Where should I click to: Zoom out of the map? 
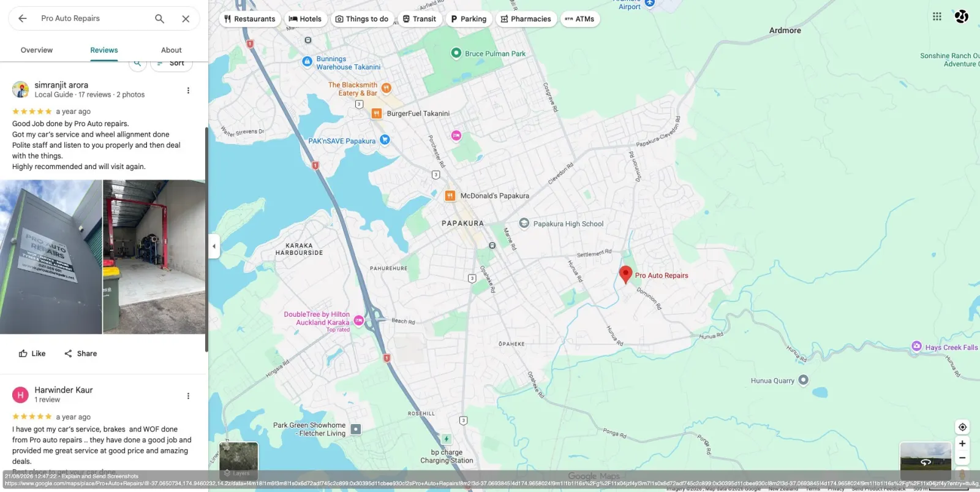(x=962, y=458)
